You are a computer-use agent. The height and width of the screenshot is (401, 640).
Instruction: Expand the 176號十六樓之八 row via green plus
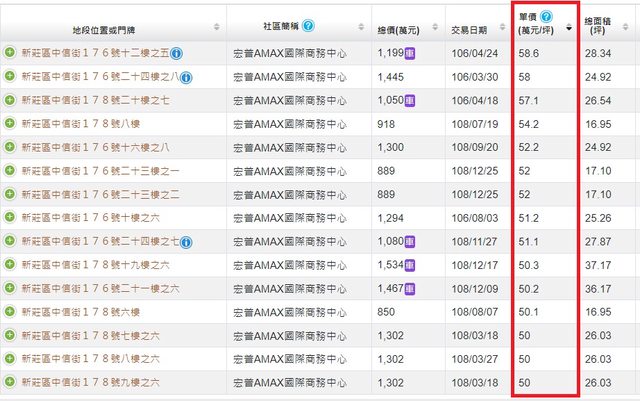click(10, 147)
